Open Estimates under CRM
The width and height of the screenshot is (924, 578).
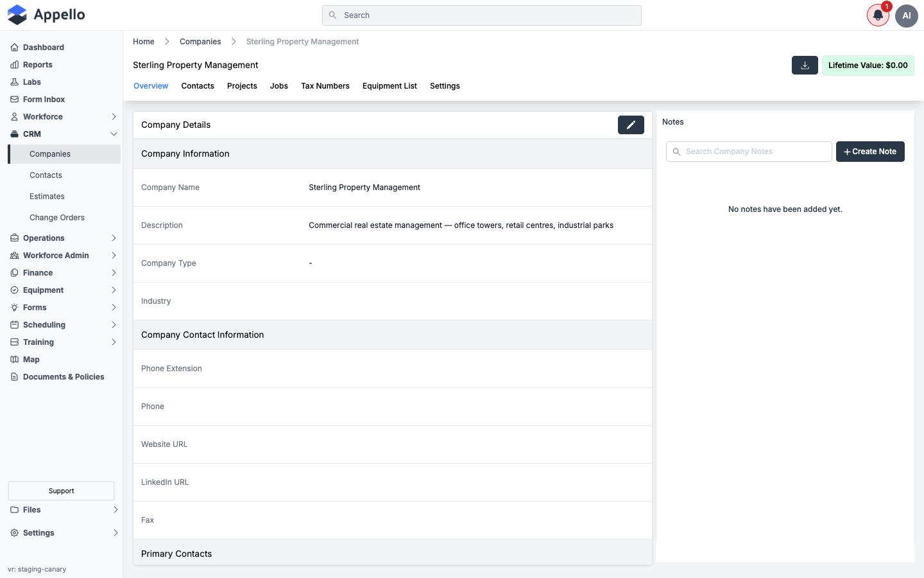[47, 197]
